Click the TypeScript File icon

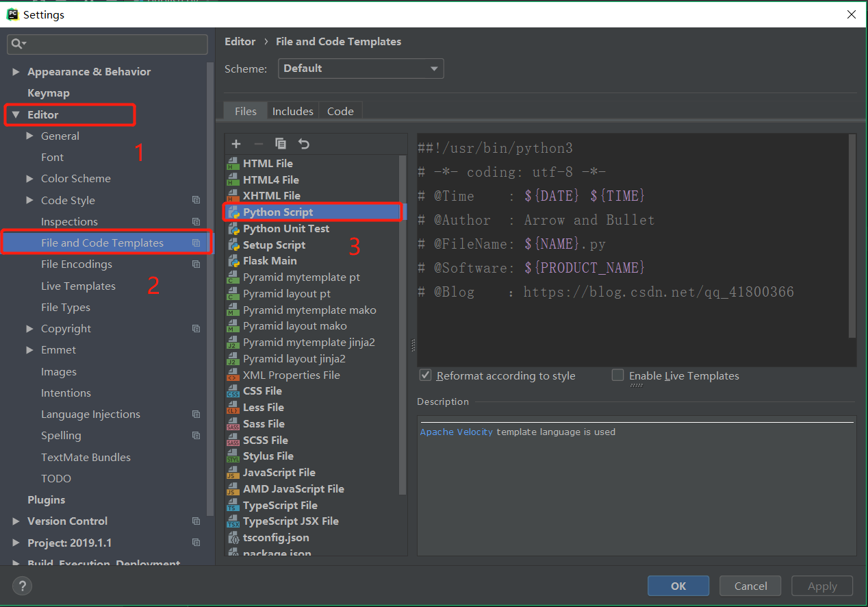coord(233,506)
